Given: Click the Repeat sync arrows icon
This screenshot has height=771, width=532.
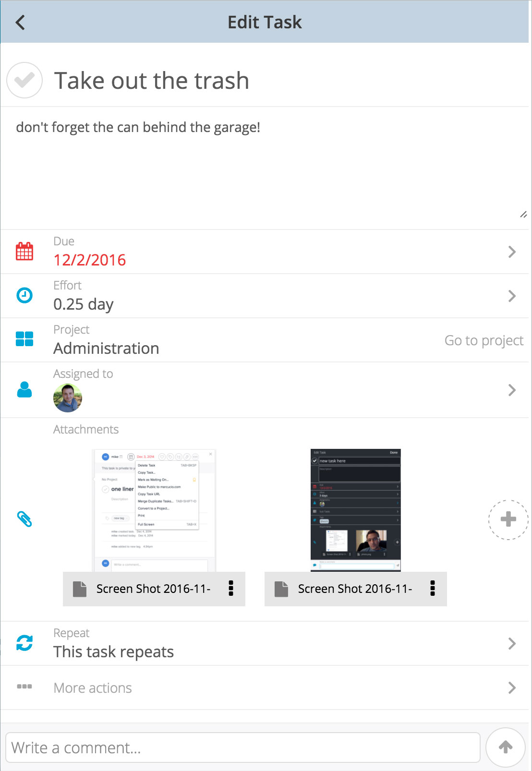Looking at the screenshot, I should coord(24,643).
